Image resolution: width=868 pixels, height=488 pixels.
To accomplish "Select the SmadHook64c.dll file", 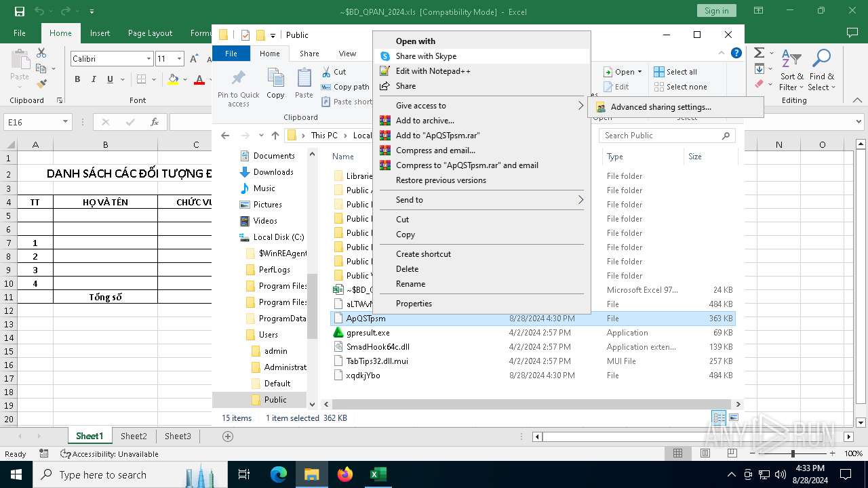I will tap(378, 347).
